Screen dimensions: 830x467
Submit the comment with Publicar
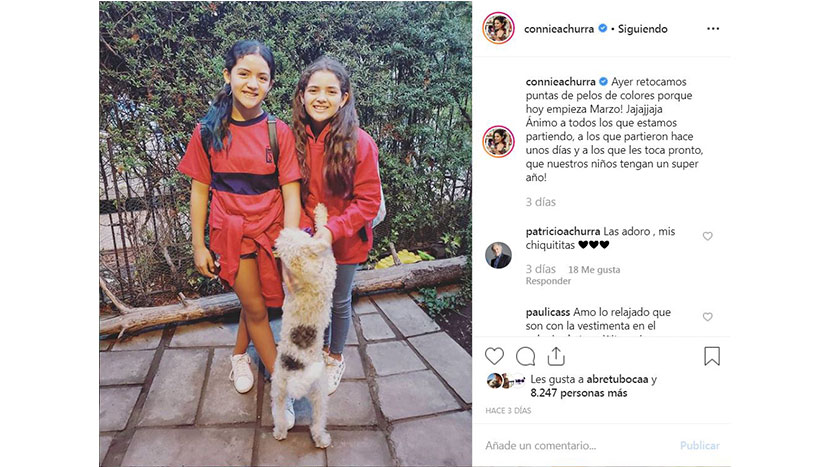pyautogui.click(x=699, y=446)
